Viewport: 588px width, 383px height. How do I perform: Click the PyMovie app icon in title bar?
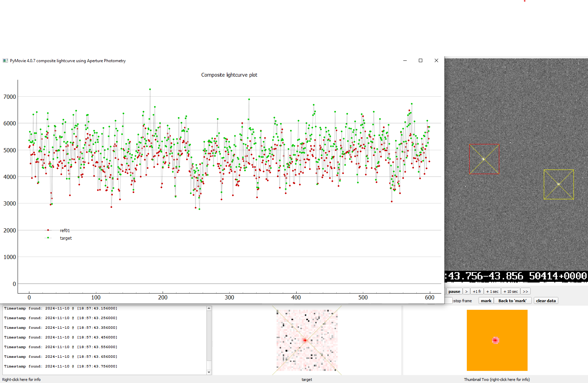point(5,60)
